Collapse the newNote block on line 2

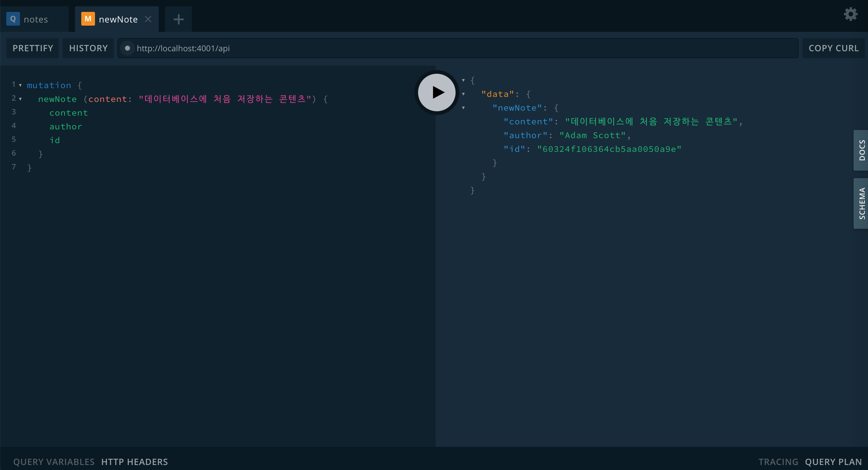coord(21,99)
